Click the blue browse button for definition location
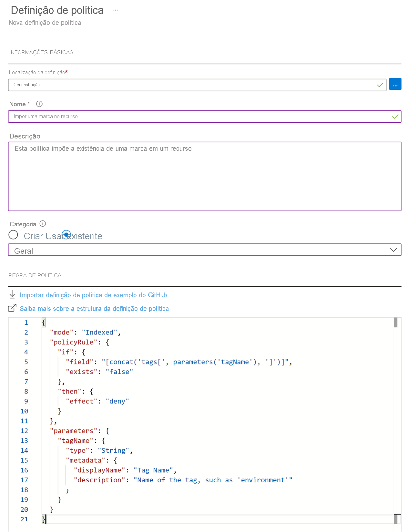The height and width of the screenshot is (532, 416). 395,84
